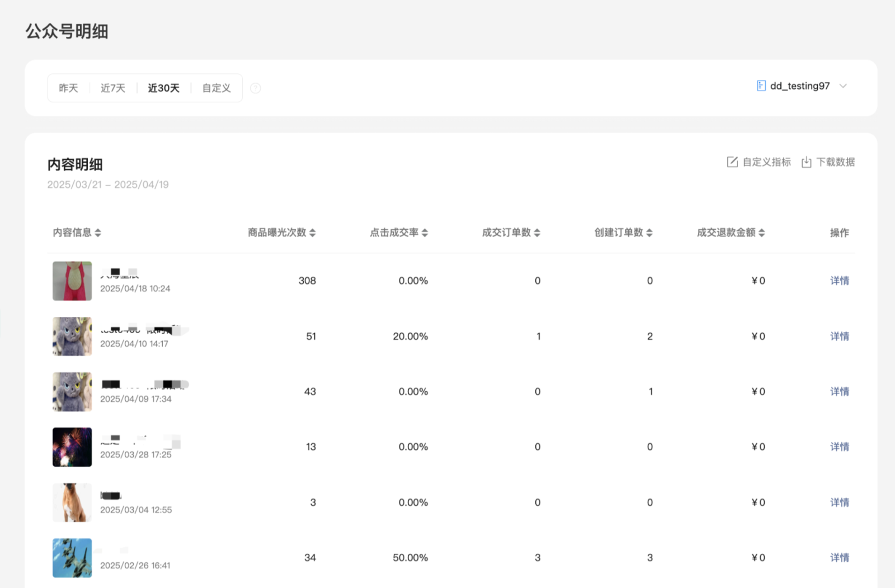
Task: Choose the 自定义 date range option
Action: [216, 88]
